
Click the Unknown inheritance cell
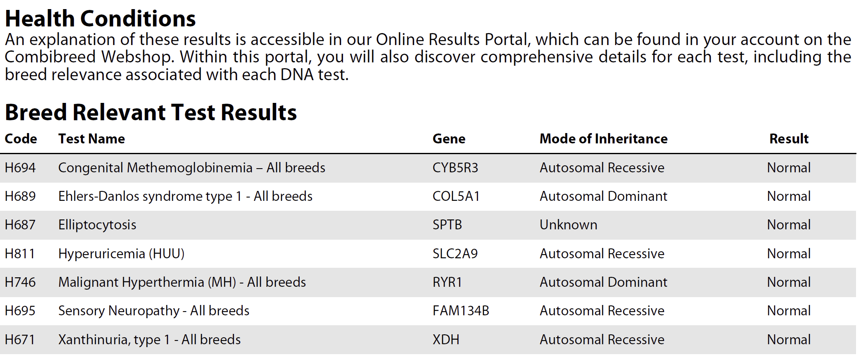pos(568,225)
